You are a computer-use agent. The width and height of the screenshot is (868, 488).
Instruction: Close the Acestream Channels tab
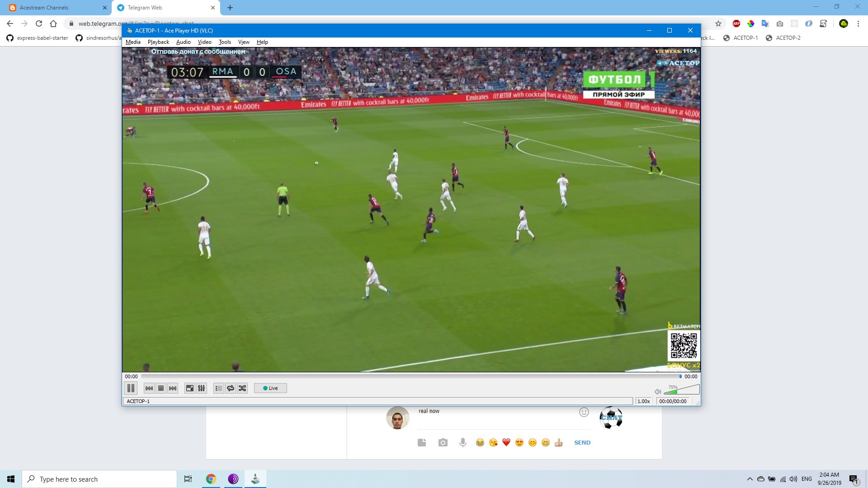click(104, 8)
